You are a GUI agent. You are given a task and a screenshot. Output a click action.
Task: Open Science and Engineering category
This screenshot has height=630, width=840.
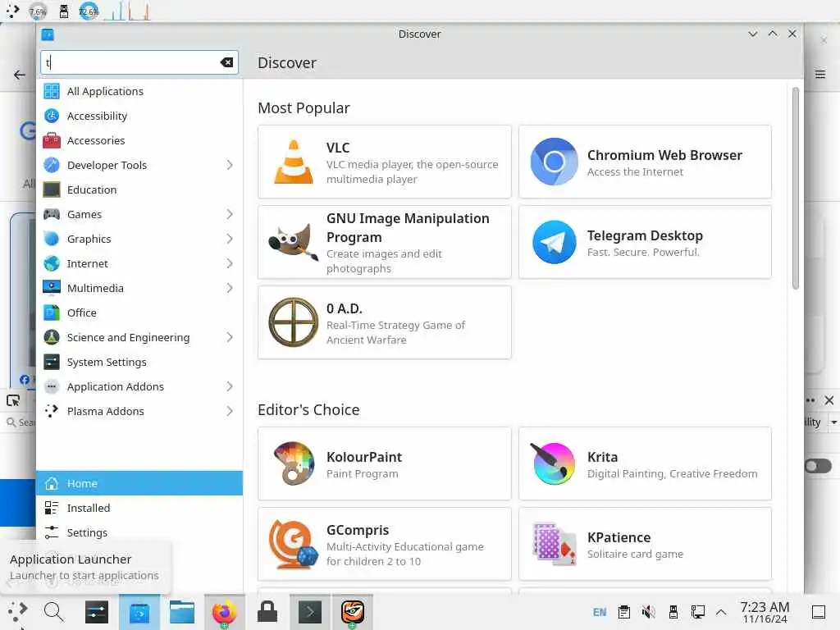click(x=139, y=337)
